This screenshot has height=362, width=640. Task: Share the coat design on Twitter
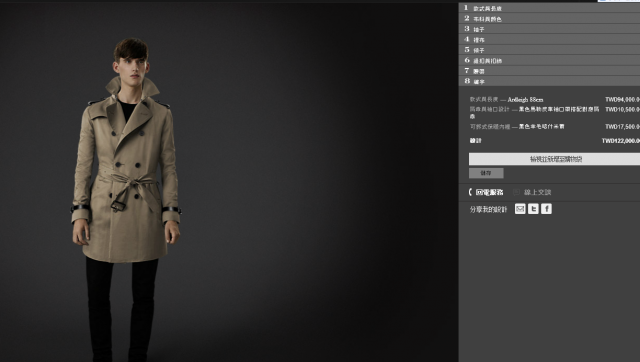click(533, 209)
